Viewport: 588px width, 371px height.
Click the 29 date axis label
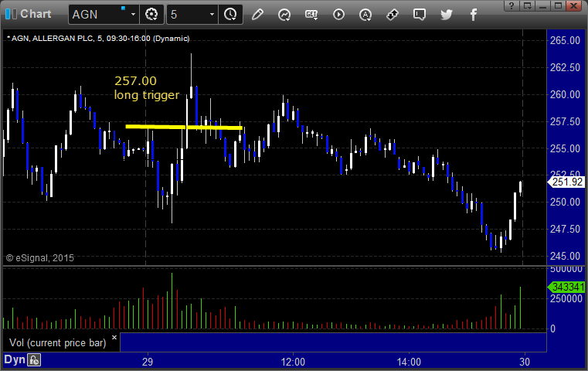(x=148, y=362)
